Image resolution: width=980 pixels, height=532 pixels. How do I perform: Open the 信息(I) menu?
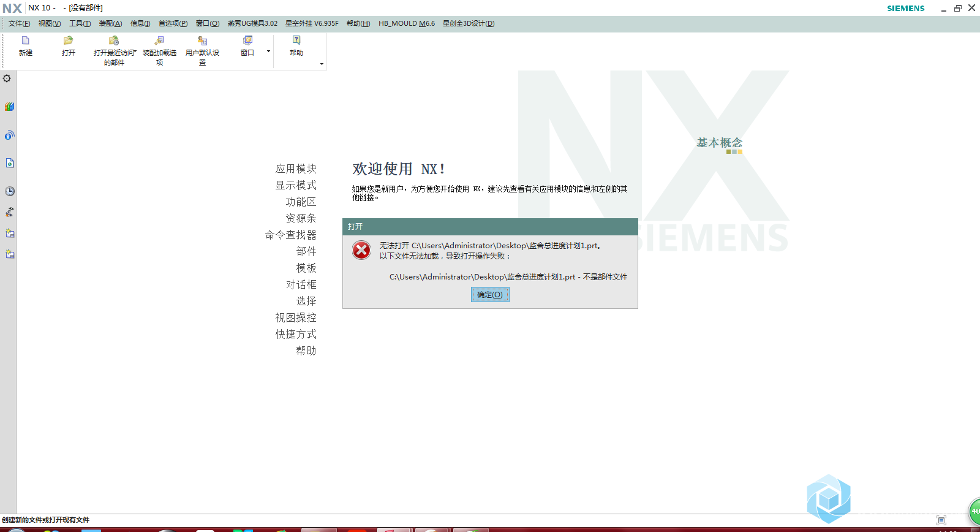click(x=140, y=23)
